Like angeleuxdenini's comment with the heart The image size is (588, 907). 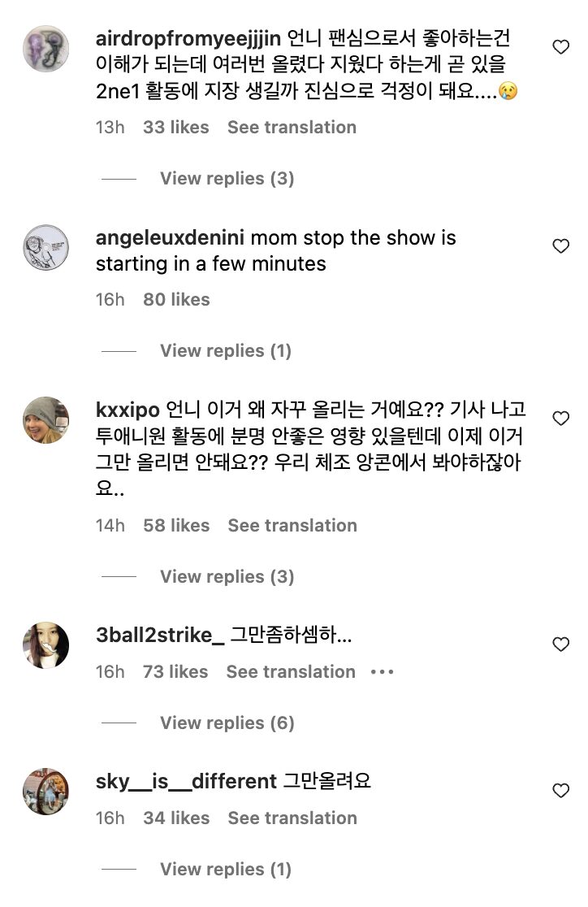coord(560,246)
